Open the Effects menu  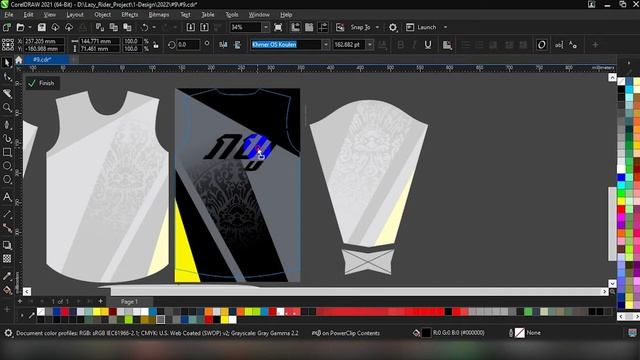(x=130, y=14)
